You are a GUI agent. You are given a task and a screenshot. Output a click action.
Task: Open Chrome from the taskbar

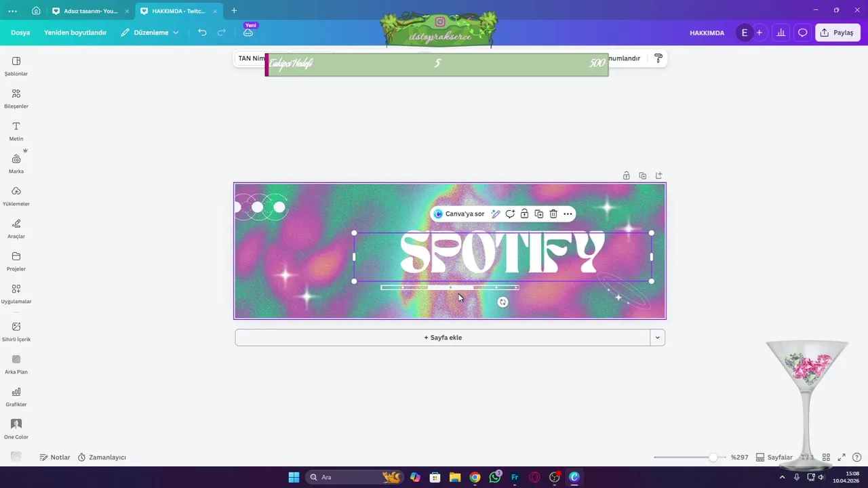tap(475, 477)
